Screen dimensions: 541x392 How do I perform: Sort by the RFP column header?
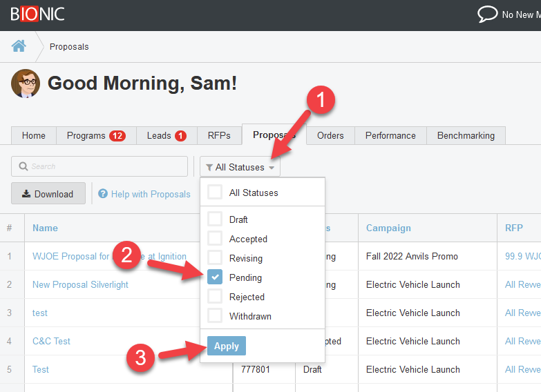click(514, 228)
